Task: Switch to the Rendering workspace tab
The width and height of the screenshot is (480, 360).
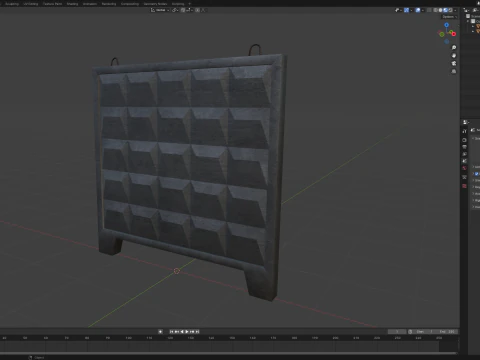Action: pos(109,4)
